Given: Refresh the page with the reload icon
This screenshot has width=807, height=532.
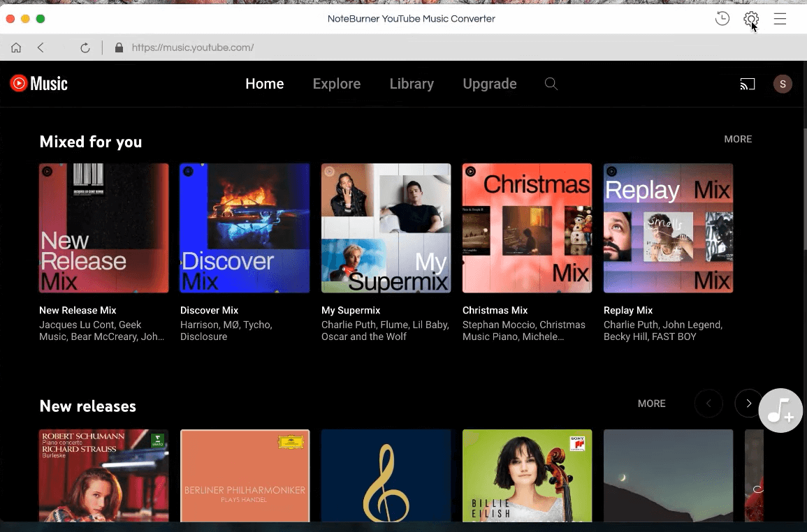Looking at the screenshot, I should 85,47.
